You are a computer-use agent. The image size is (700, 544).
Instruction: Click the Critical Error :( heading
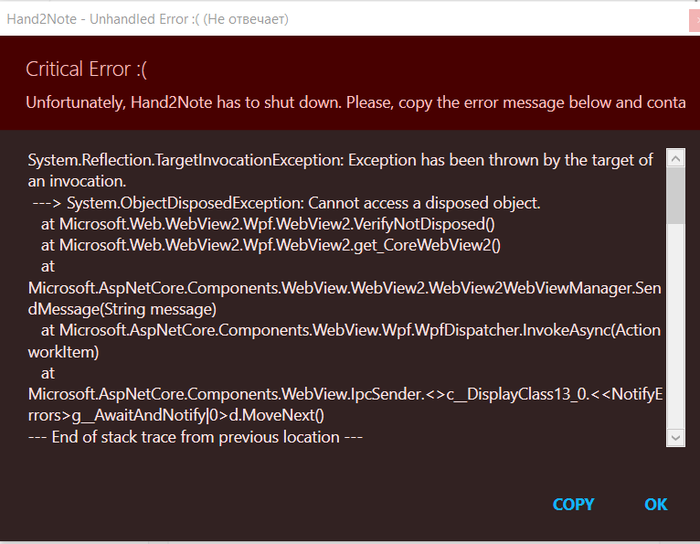[86, 69]
